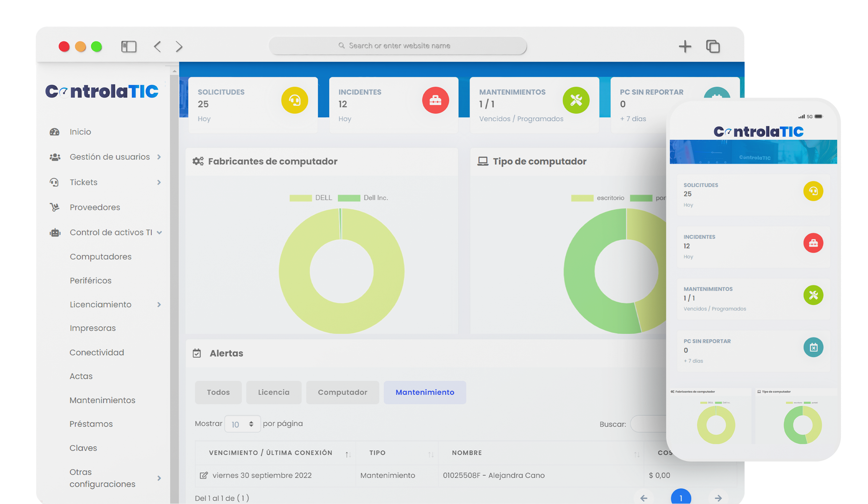Screen dimensions: 868x504
Task: Click Incidentes toolbox icon on phone mockup
Action: [813, 243]
